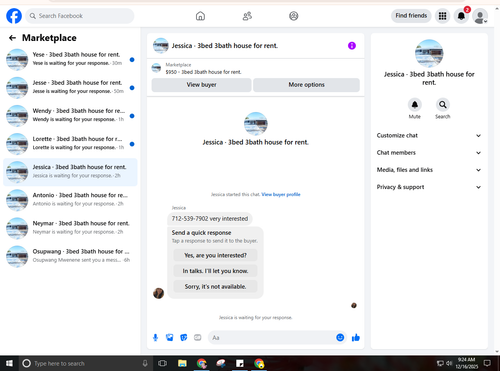Click the listing thumbnail in Marketplace banner
This screenshot has width=500, height=371.
coord(156,68)
